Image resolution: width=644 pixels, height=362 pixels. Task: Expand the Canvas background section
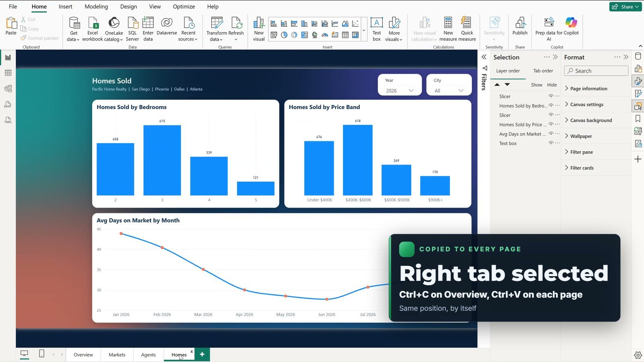point(591,120)
